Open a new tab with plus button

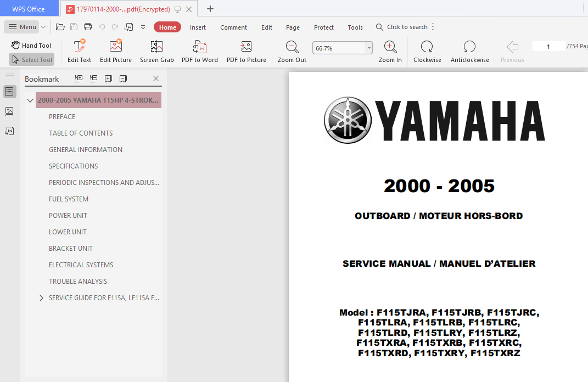pyautogui.click(x=210, y=9)
